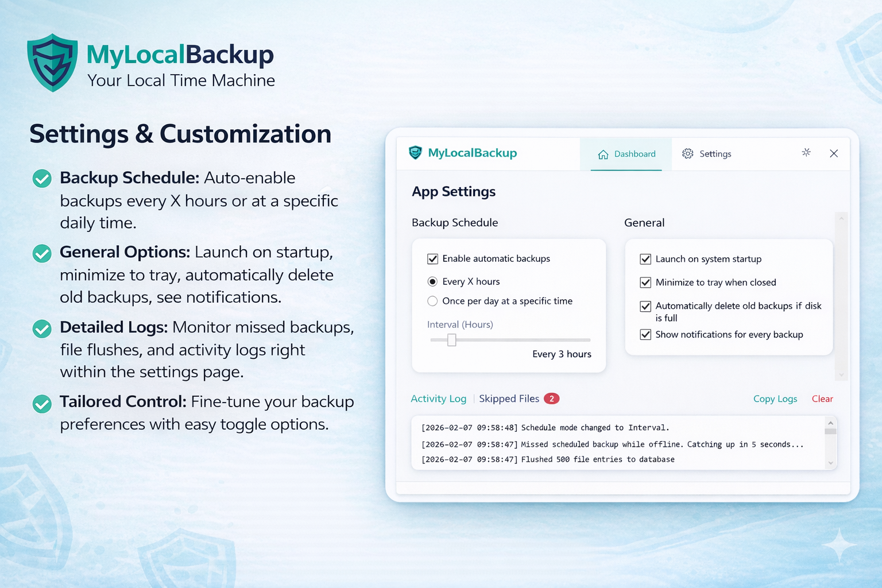The width and height of the screenshot is (882, 588).
Task: Click the gear icon beside Settings
Action: (x=687, y=154)
